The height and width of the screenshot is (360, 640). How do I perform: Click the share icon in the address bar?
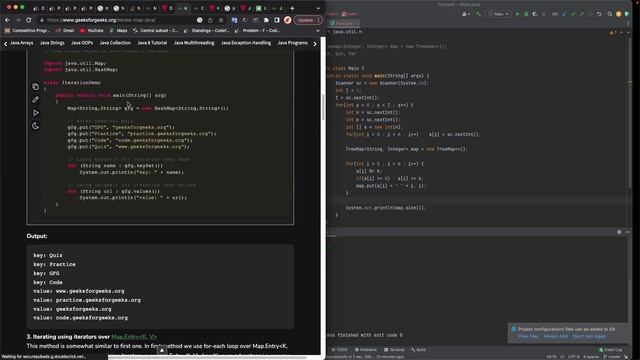click(210, 20)
